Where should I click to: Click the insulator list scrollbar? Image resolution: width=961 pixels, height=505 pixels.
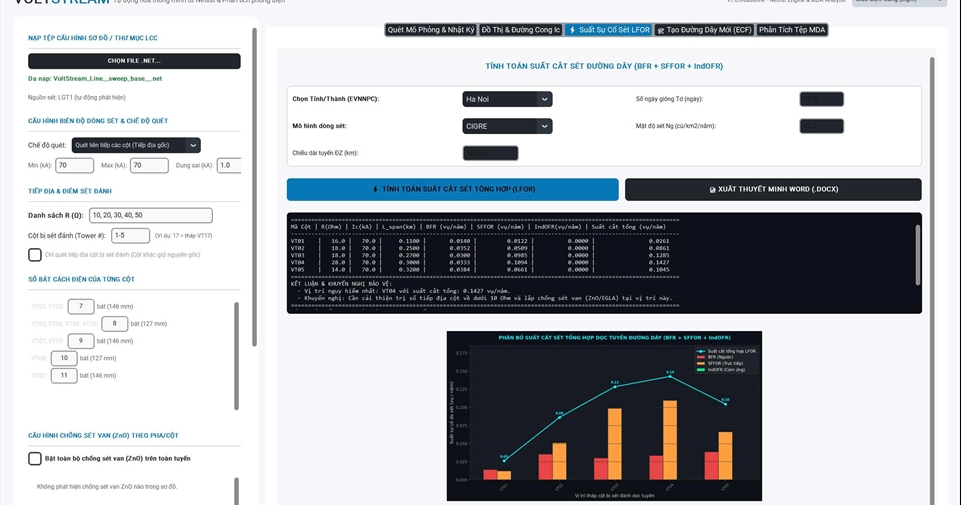237,355
